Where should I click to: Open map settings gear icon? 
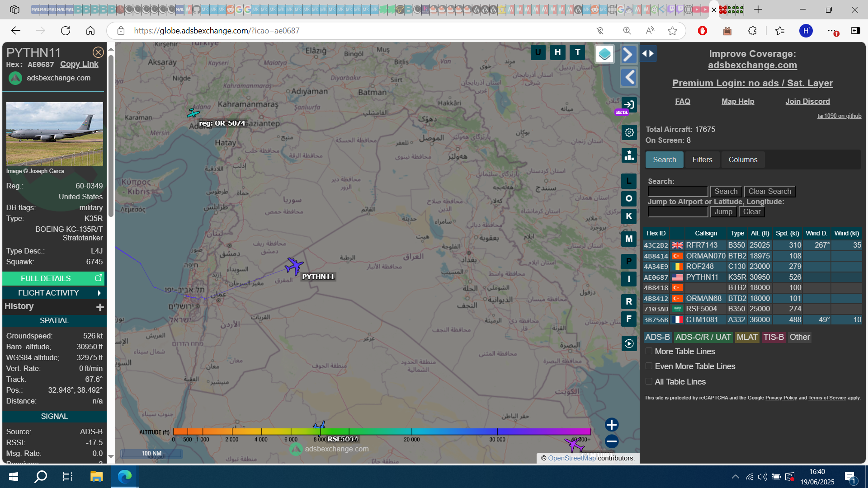[x=629, y=133]
